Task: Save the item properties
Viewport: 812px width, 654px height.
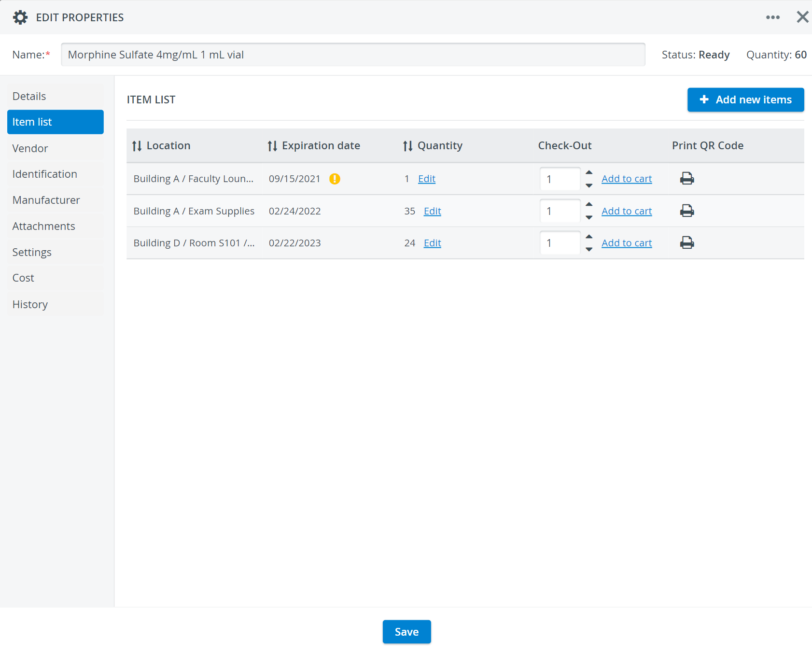Action: (406, 632)
